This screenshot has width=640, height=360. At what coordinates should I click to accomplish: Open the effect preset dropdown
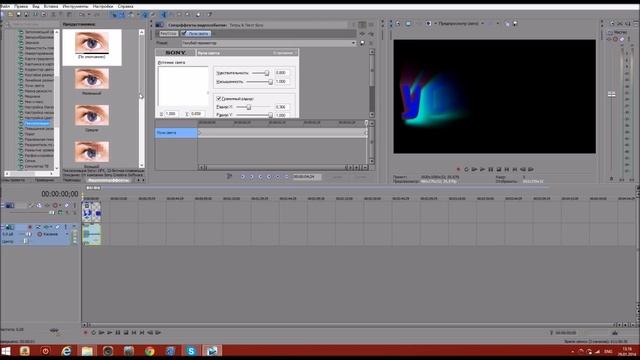(x=353, y=43)
